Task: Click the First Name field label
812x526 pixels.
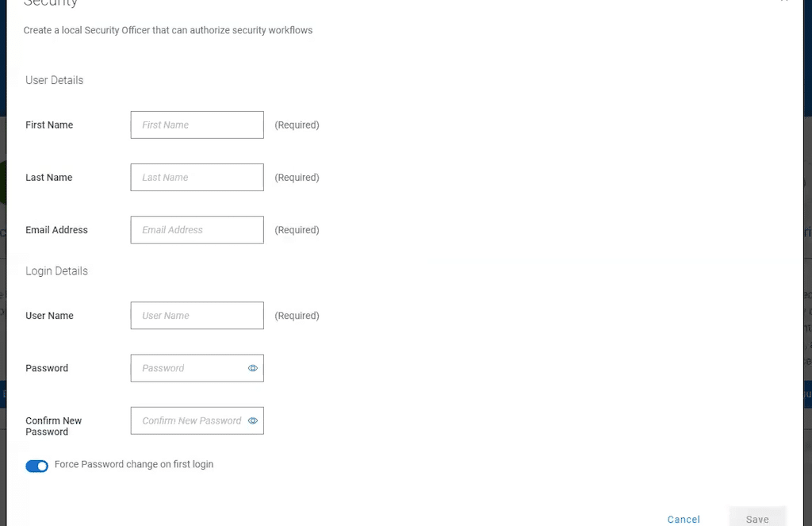Action: (x=49, y=125)
